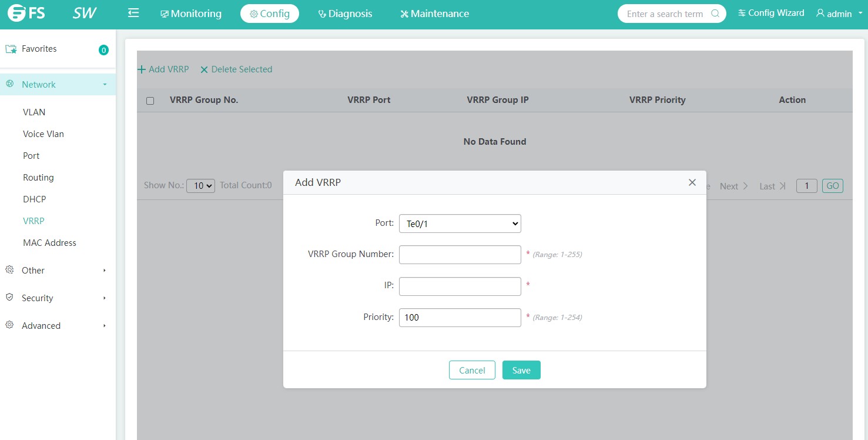
Task: Select VRRP in the sidebar
Action: click(33, 221)
